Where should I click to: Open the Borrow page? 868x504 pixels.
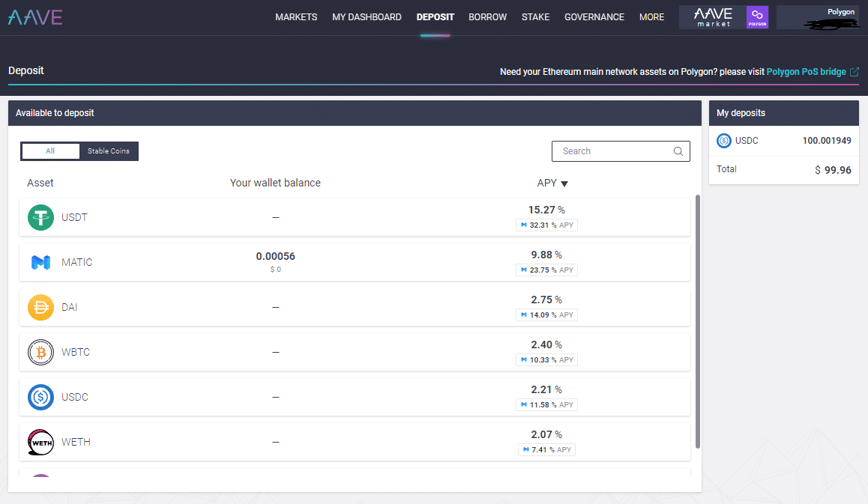[x=487, y=17]
